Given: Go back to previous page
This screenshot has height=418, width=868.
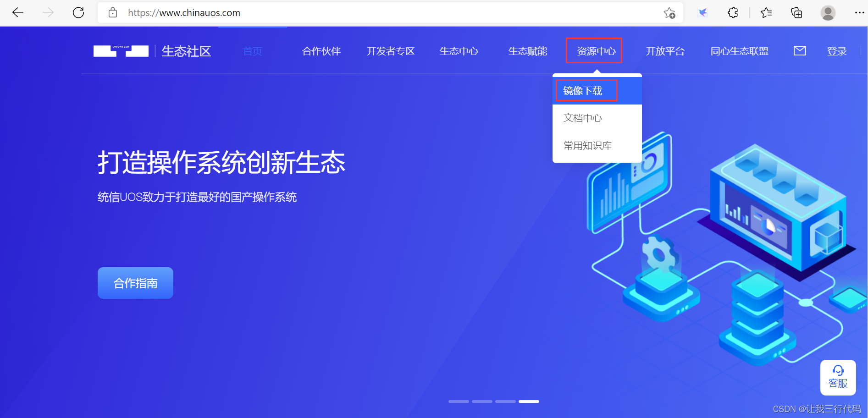Looking at the screenshot, I should (x=18, y=13).
